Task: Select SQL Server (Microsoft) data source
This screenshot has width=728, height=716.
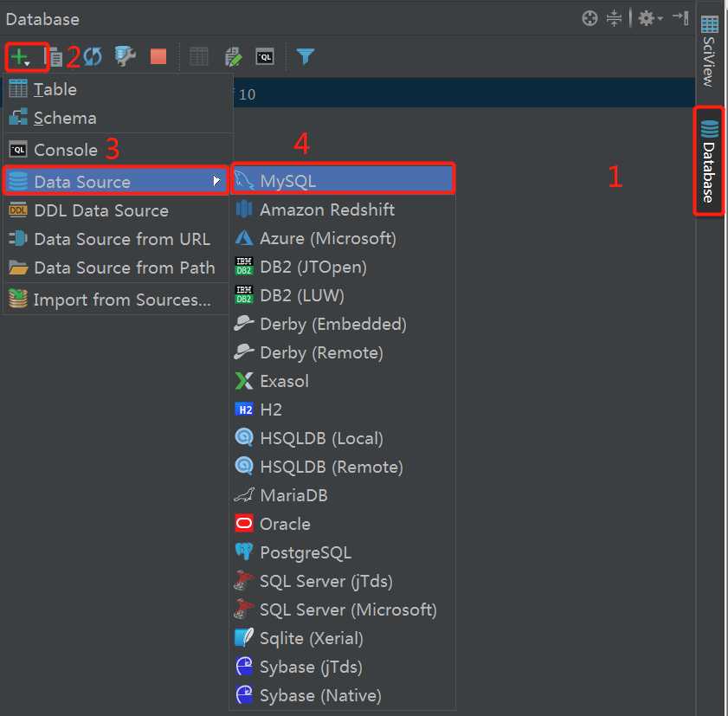Action: [x=343, y=610]
